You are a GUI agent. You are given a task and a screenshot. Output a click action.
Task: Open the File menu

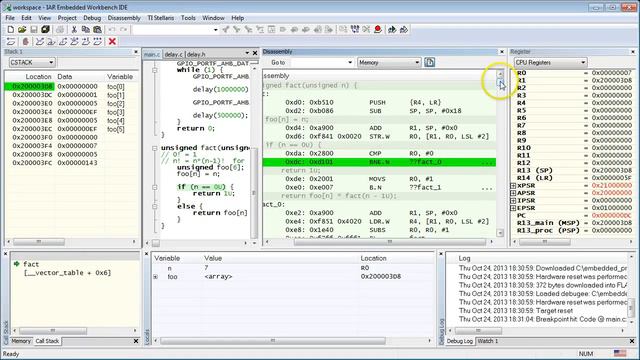10,18
